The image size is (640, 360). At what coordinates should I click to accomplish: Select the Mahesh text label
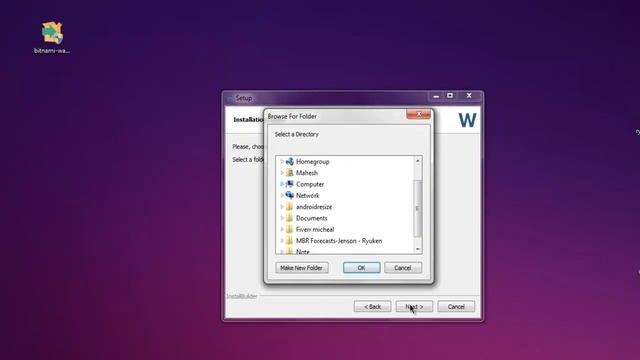coord(307,173)
